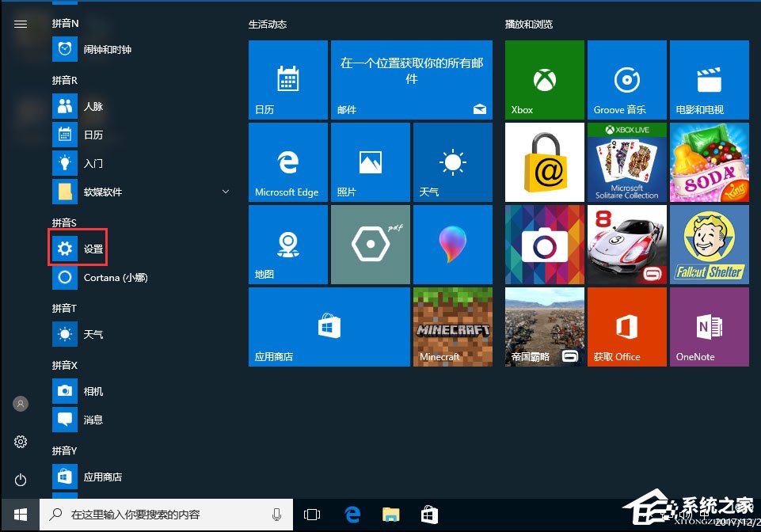Screen dimensions: 761x532
Task: Expand the 软媒软件 app group
Action: pos(226,192)
